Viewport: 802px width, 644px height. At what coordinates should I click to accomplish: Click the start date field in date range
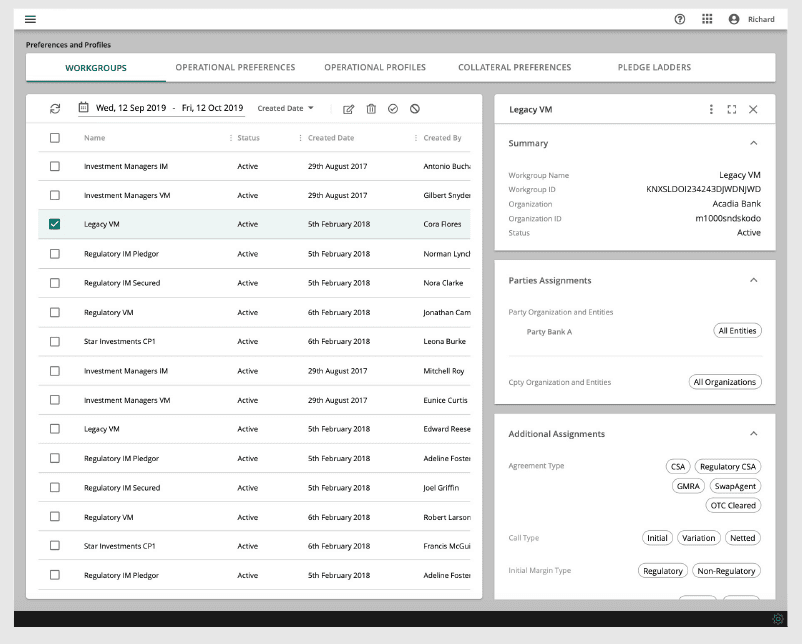click(x=130, y=108)
